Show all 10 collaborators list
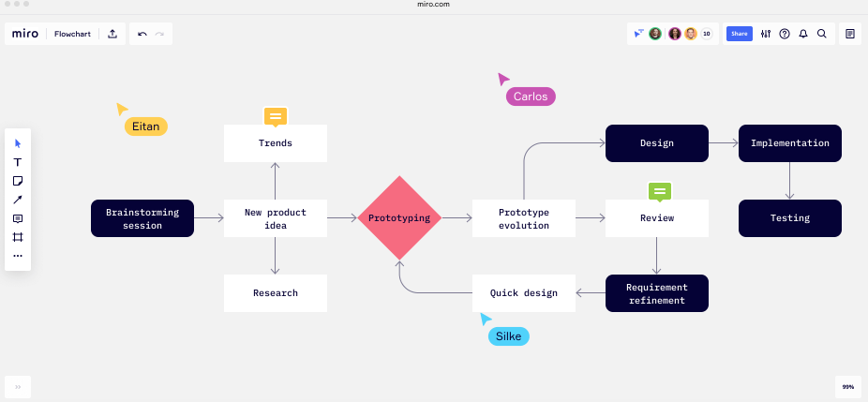 click(x=707, y=34)
